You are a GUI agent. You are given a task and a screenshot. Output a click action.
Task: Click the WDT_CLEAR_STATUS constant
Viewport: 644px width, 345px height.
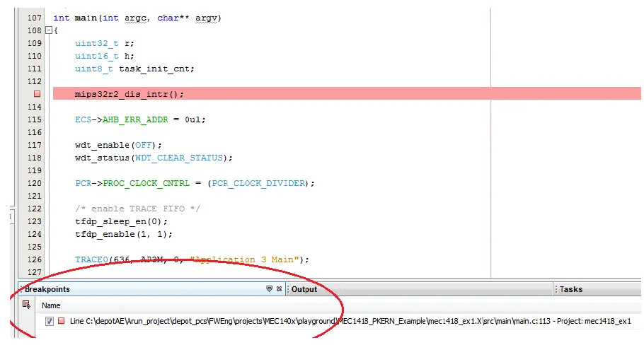[x=178, y=158]
